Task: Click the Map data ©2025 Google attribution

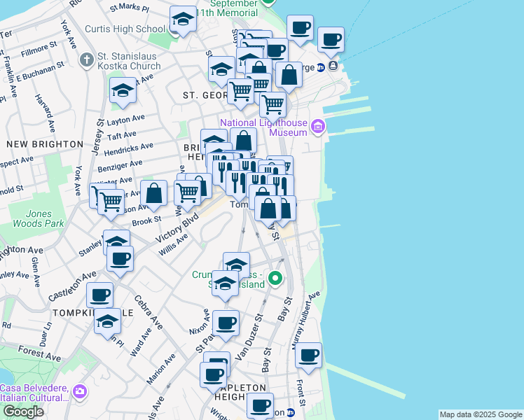Action: [x=481, y=414]
